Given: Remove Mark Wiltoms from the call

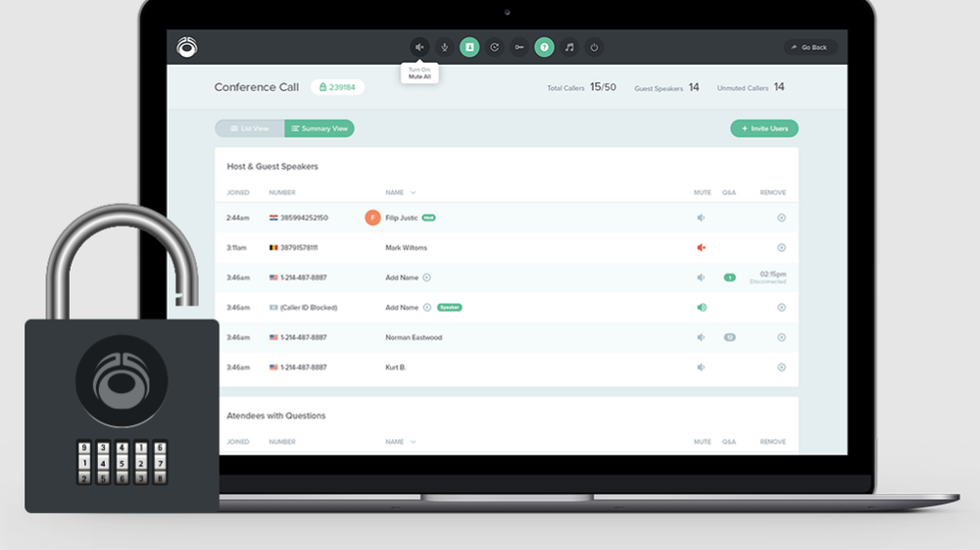Looking at the screenshot, I should (781, 247).
